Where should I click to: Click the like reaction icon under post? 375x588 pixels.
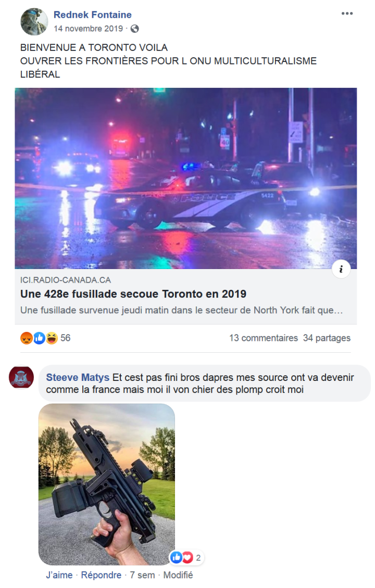coord(39,338)
